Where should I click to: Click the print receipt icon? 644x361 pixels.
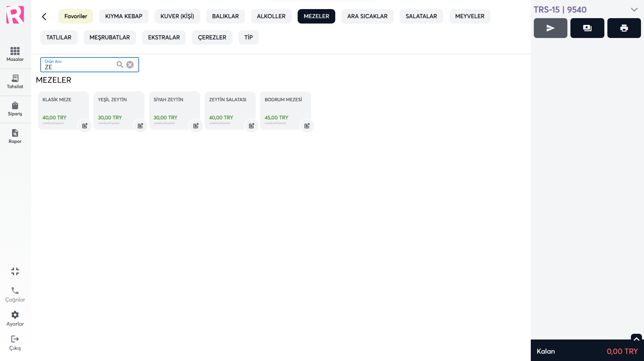(624, 28)
